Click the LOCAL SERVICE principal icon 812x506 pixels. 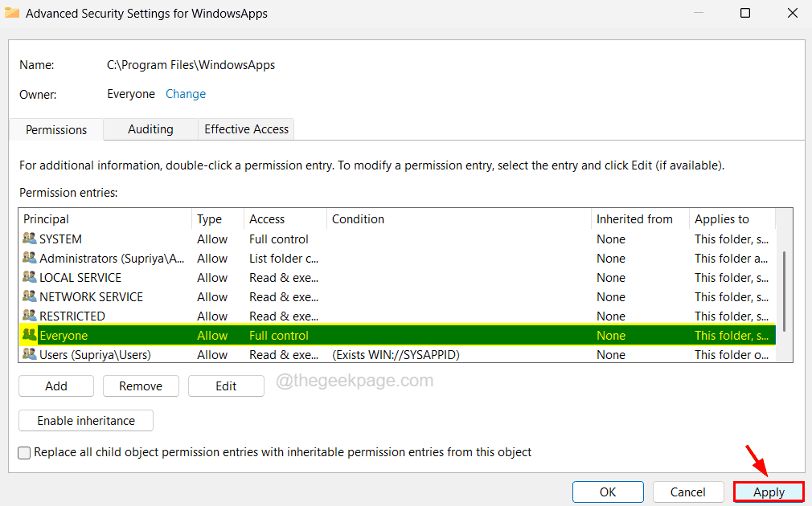point(30,277)
